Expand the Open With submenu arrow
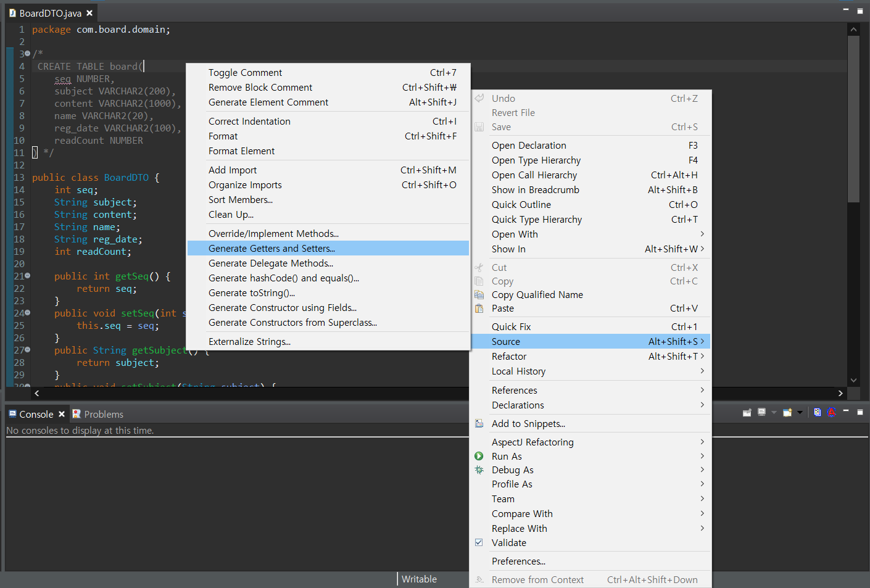 coord(702,234)
